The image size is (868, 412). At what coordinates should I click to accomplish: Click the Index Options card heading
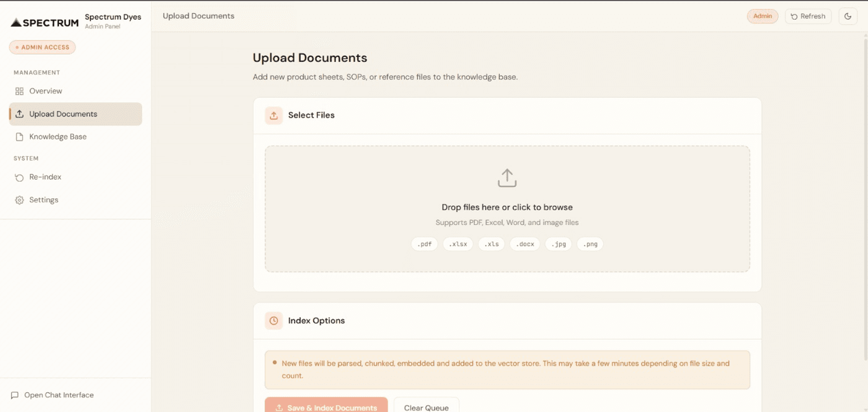(x=316, y=321)
